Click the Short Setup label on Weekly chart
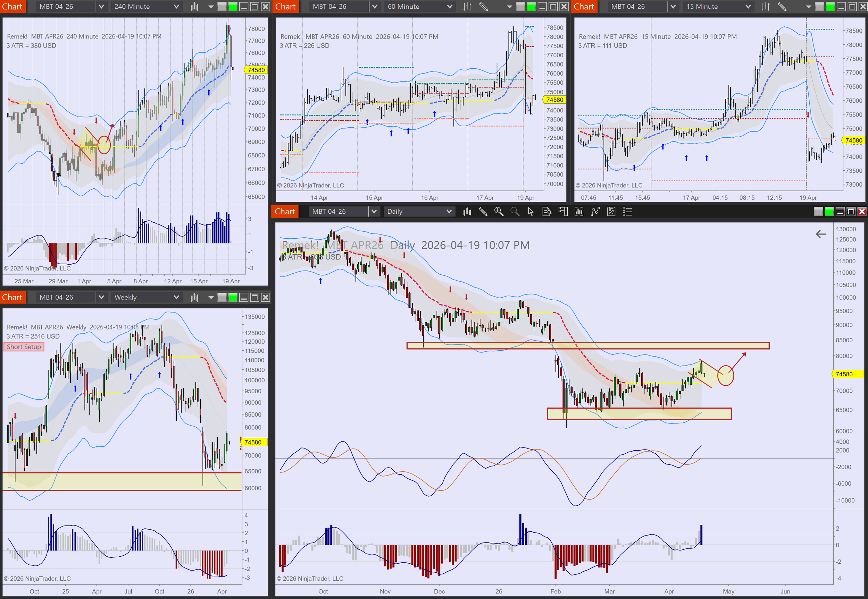 24,347
